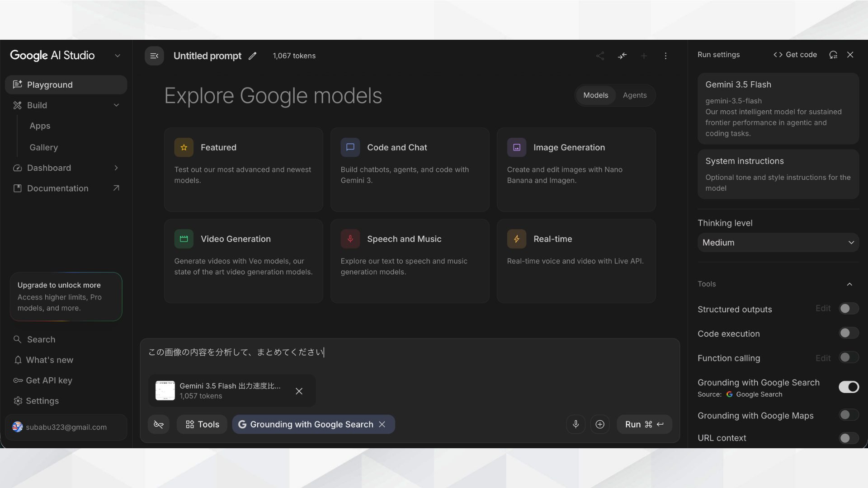Screen dimensions: 868x488
Task: Click the account avatar for subabu323@gmail.com
Action: point(17,427)
